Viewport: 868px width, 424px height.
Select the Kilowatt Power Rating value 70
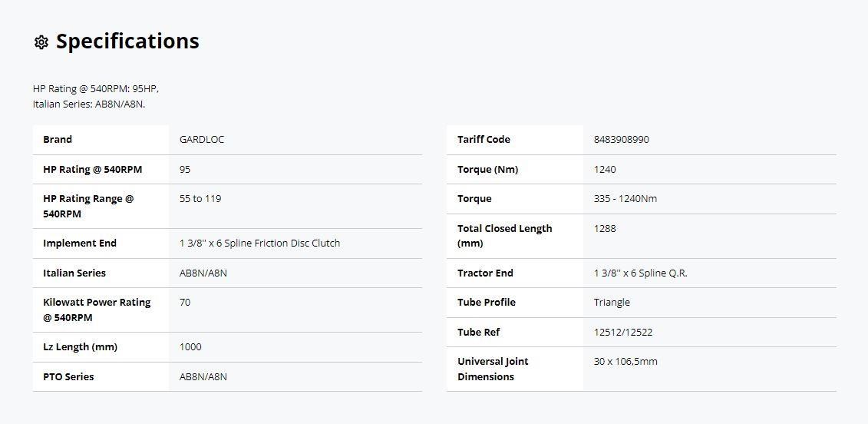(185, 303)
